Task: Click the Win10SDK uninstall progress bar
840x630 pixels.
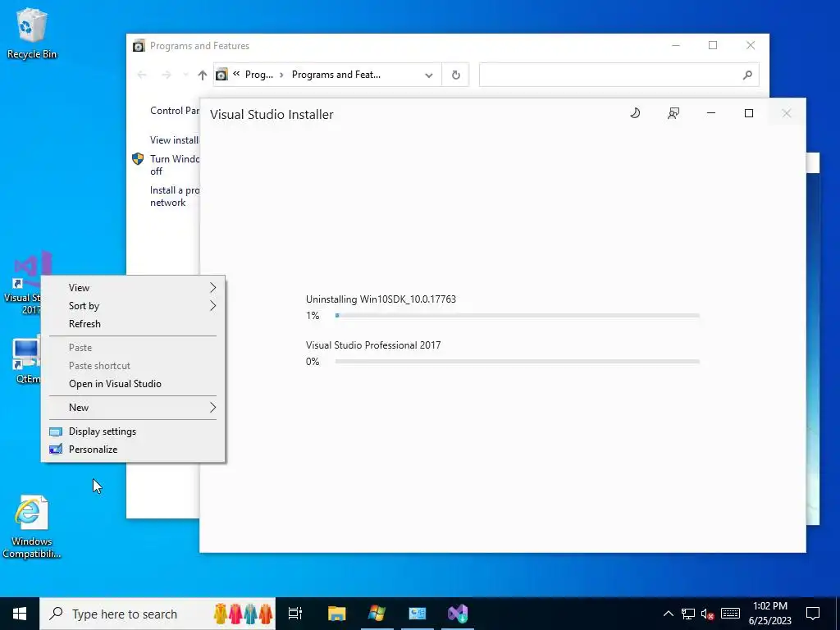Action: click(517, 316)
